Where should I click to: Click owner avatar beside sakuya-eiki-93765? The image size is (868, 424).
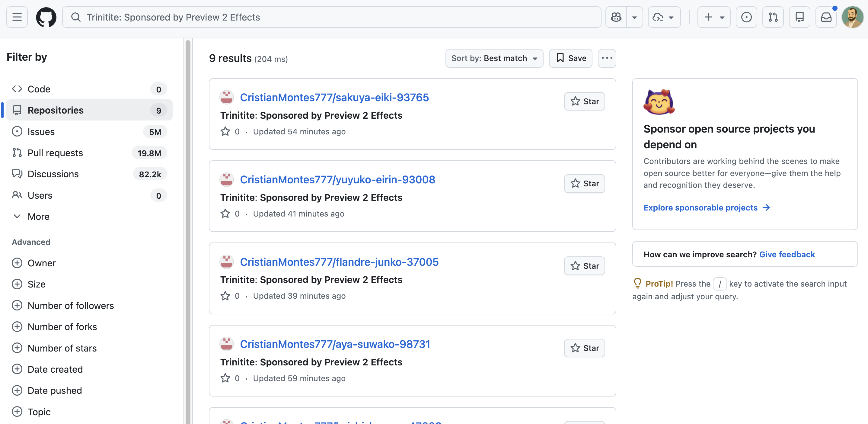point(227,97)
